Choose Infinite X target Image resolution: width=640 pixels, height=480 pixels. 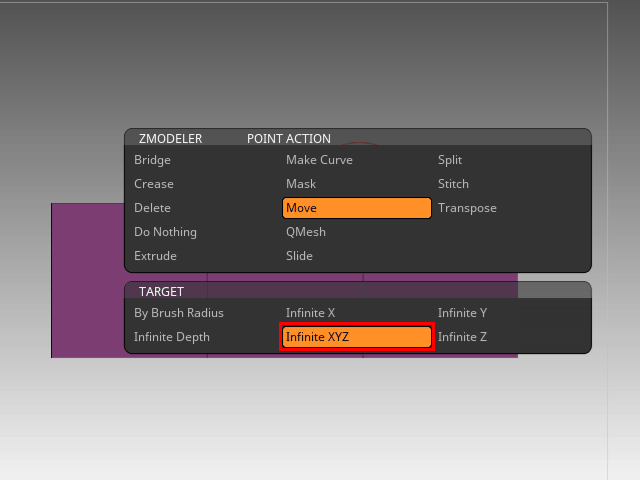pos(311,313)
